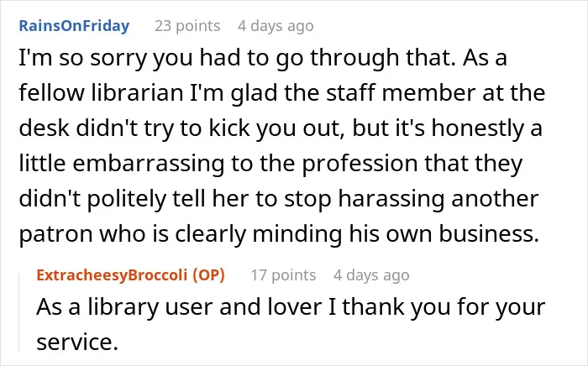Click the word "service." in the reply
This screenshot has width=588, height=366.
click(77, 342)
